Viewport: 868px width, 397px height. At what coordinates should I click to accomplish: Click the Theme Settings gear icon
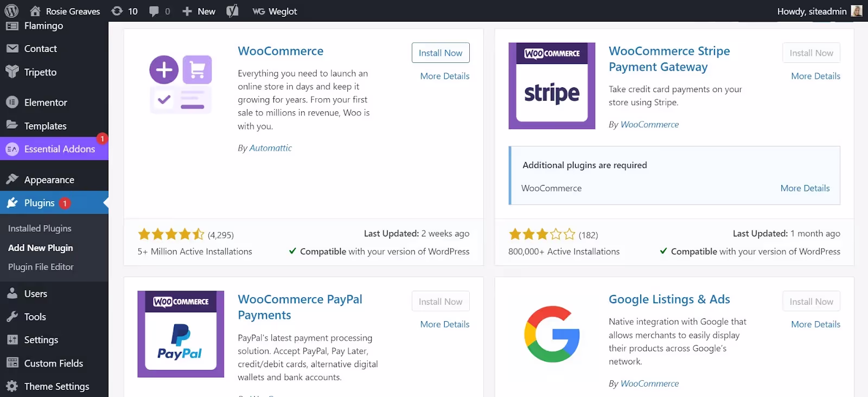tap(12, 386)
